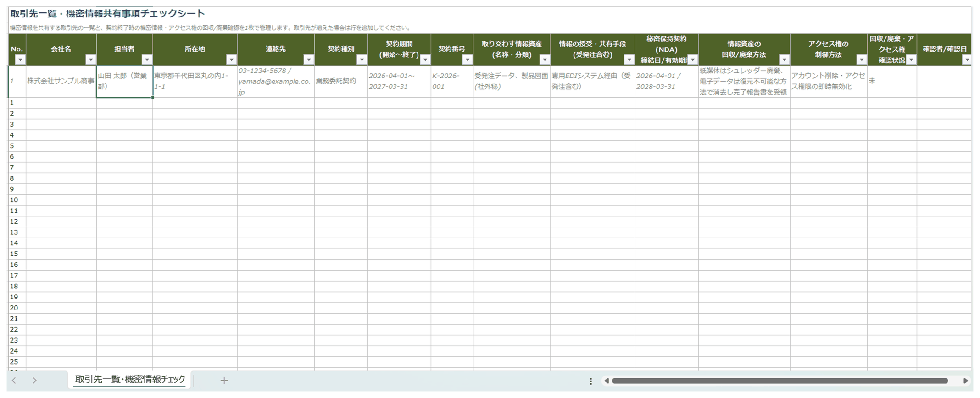Open the 取り交わす情報資産 filter dropdown
The height and width of the screenshot is (398, 980).
(545, 60)
